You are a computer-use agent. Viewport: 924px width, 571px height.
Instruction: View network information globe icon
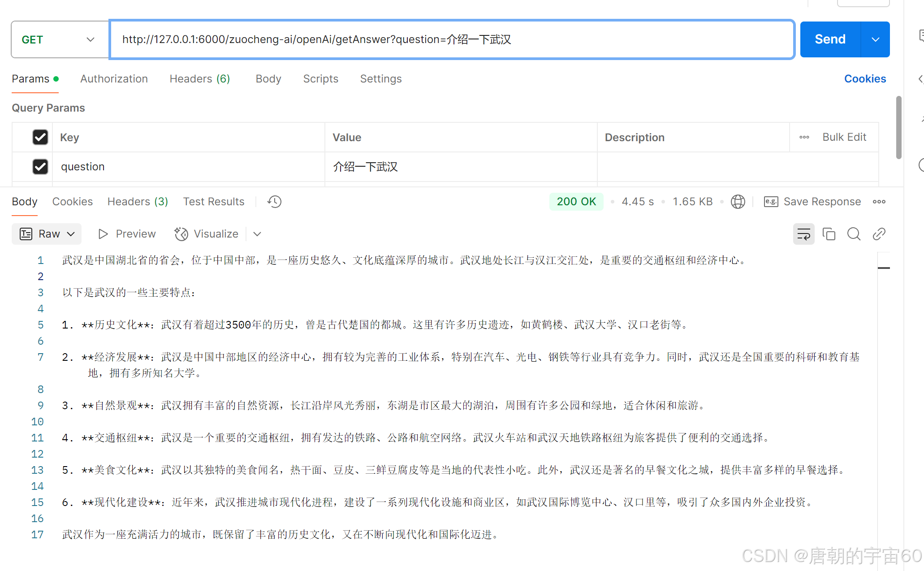click(x=738, y=201)
